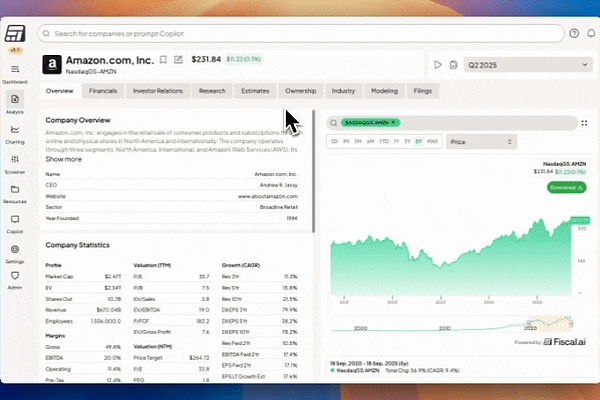
Task: Click the $231.84 stock price
Action: (x=206, y=59)
